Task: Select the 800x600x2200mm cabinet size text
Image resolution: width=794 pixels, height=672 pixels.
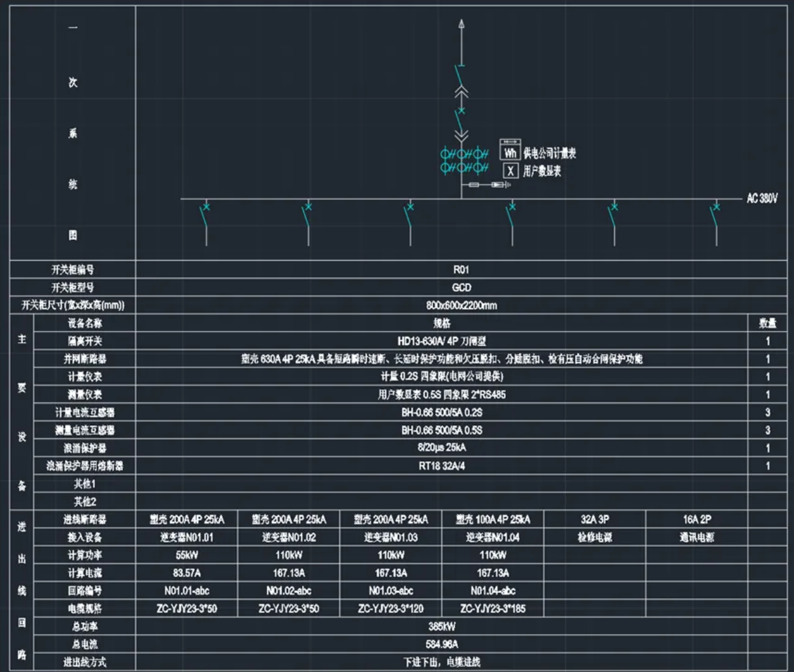Action: coord(461,306)
